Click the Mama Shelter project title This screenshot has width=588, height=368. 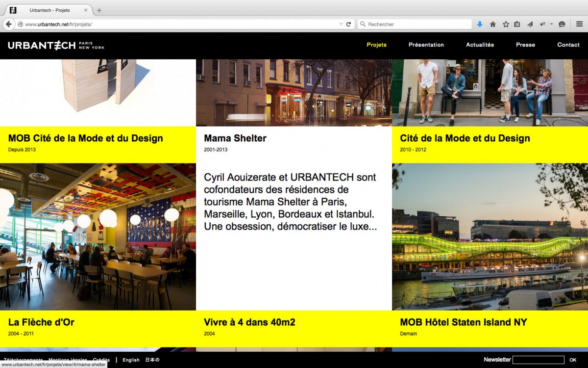coord(235,138)
